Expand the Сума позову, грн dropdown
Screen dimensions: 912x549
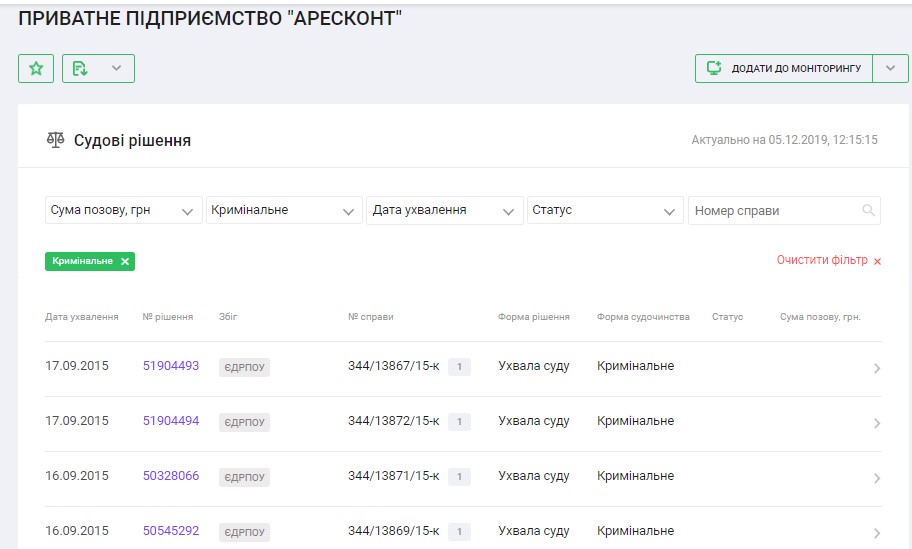[123, 210]
